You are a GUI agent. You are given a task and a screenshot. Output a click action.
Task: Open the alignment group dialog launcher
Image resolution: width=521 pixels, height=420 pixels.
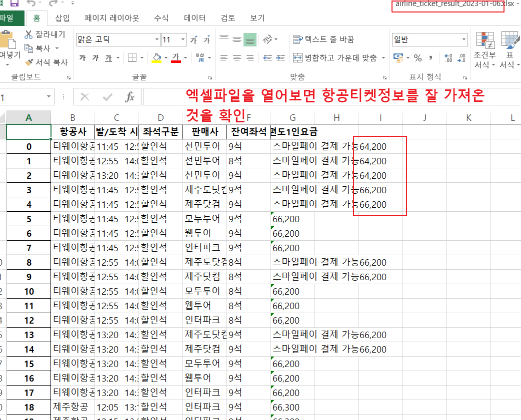(x=384, y=77)
